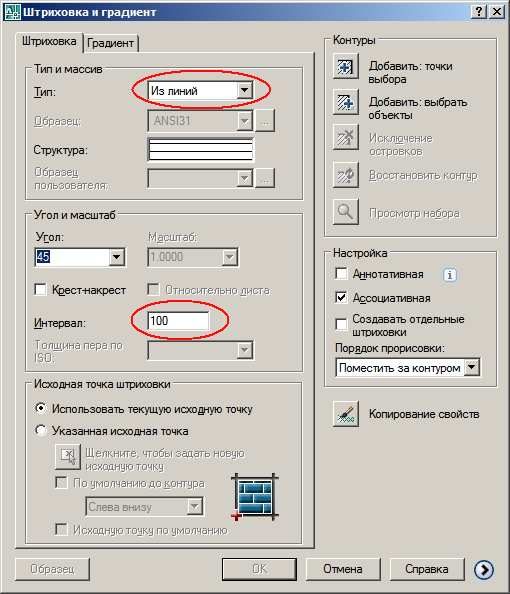Click the Интервал input field

point(178,320)
